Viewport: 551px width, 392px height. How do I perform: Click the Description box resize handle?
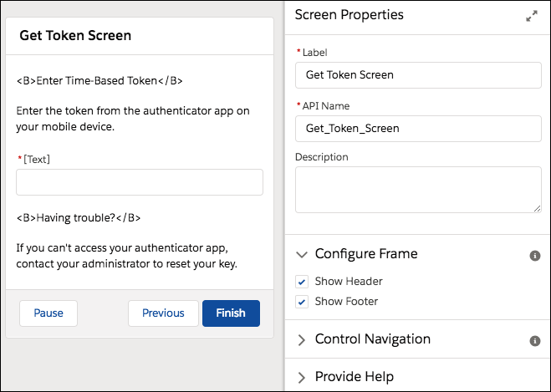537,208
